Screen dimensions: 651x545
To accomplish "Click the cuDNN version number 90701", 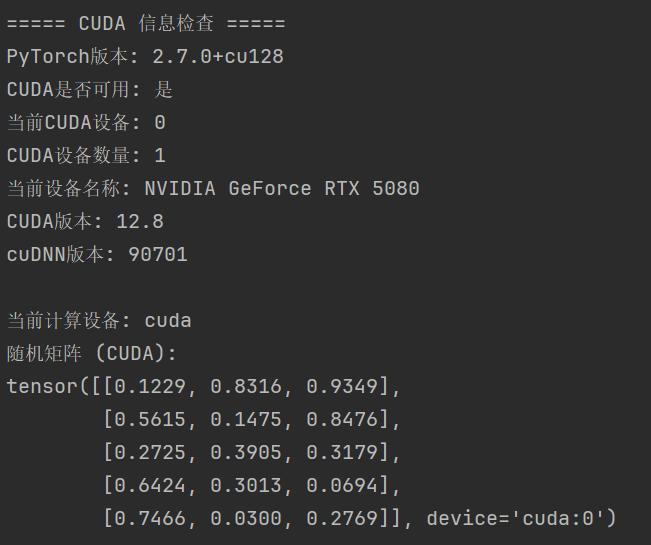I will click(x=157, y=255).
